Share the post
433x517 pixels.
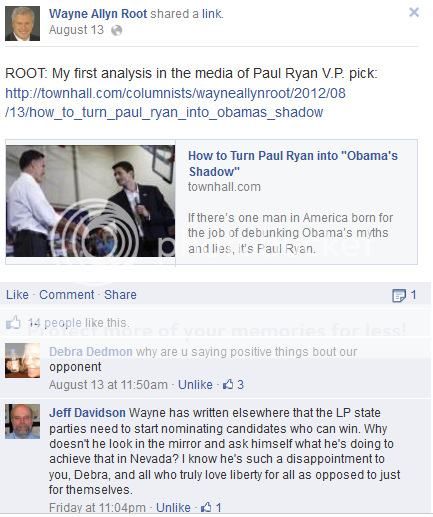pyautogui.click(x=120, y=295)
